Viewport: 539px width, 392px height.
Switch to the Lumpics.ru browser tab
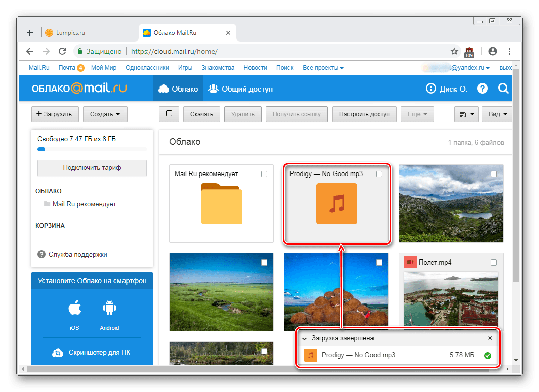(x=66, y=33)
